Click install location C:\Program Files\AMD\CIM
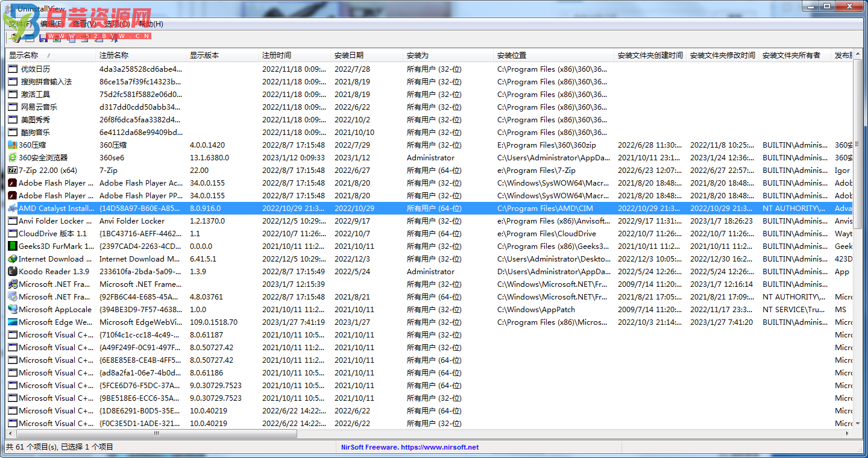Image resolution: width=868 pixels, height=458 pixels. coord(545,208)
